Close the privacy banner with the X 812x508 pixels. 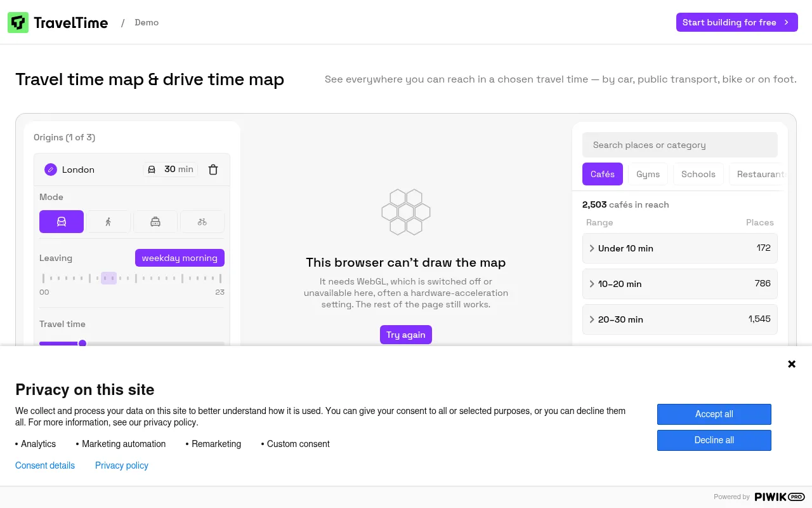[x=792, y=364]
